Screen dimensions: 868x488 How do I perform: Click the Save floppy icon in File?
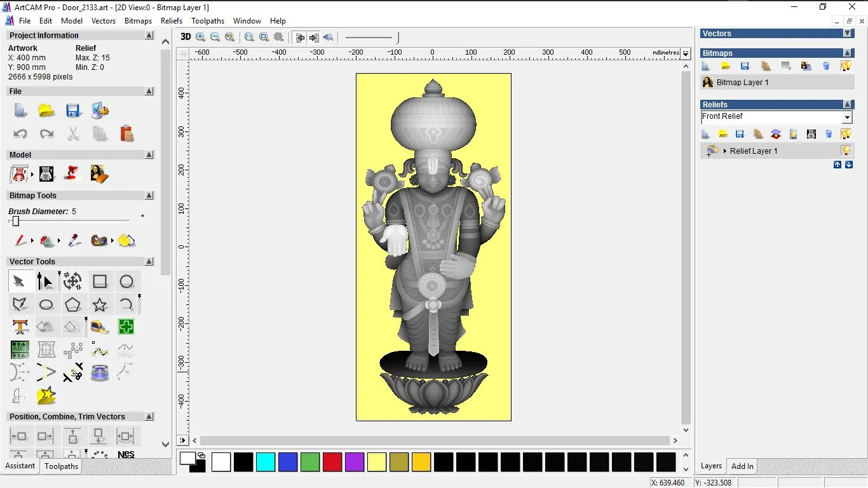click(x=73, y=111)
